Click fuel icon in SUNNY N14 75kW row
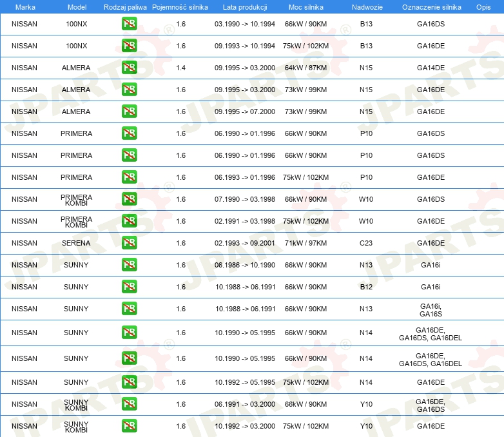The height and width of the screenshot is (437, 504). point(129,382)
